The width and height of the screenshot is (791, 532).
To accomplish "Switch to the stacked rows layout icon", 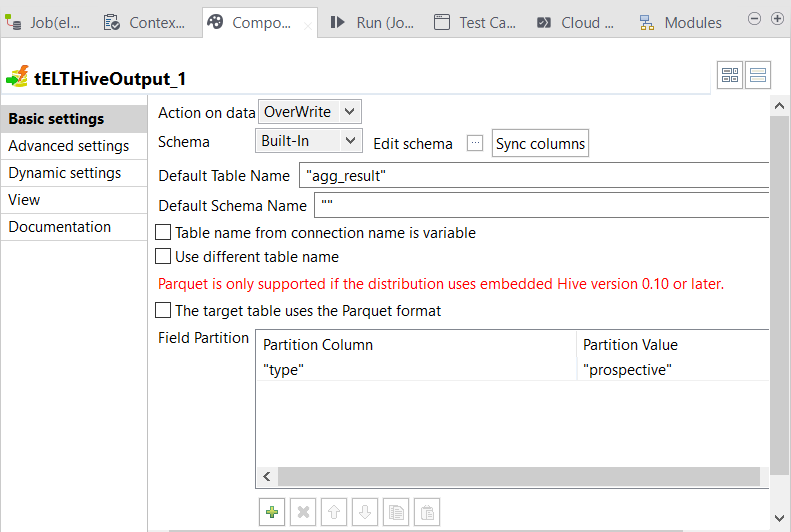I will [757, 76].
